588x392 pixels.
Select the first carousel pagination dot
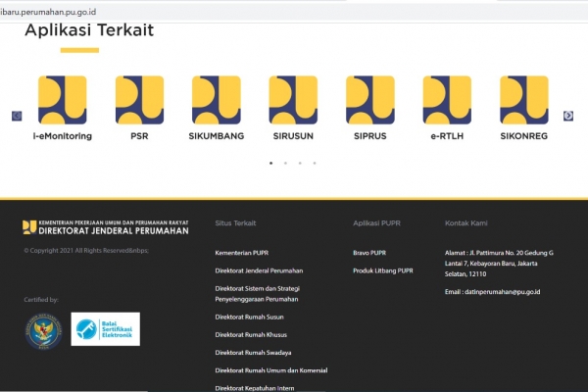271,163
